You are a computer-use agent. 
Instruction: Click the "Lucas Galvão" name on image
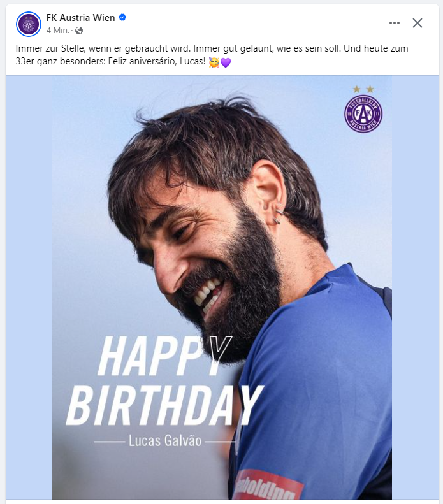pyautogui.click(x=165, y=441)
